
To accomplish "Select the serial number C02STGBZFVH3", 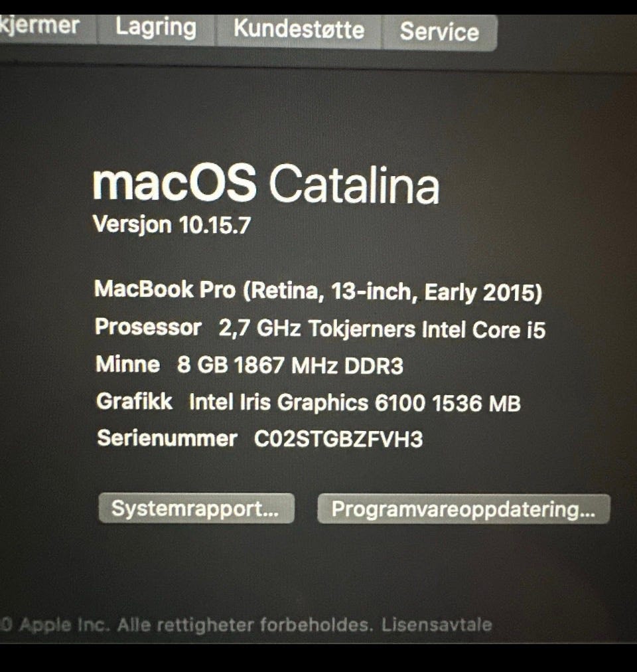I will (338, 440).
